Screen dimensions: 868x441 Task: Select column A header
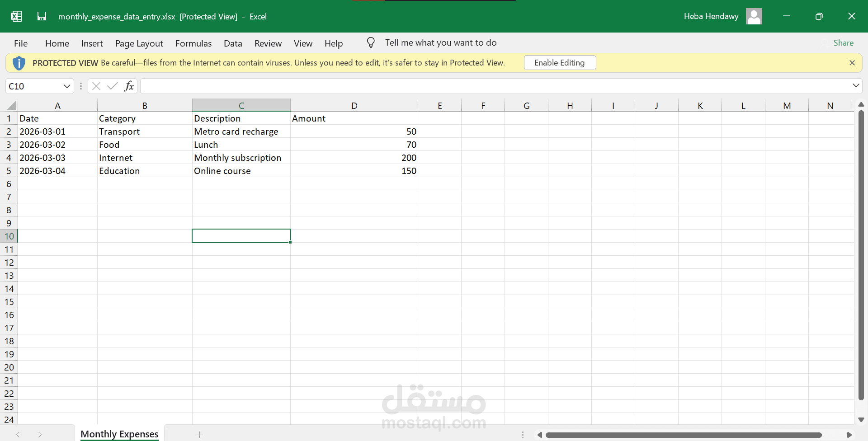click(57, 106)
